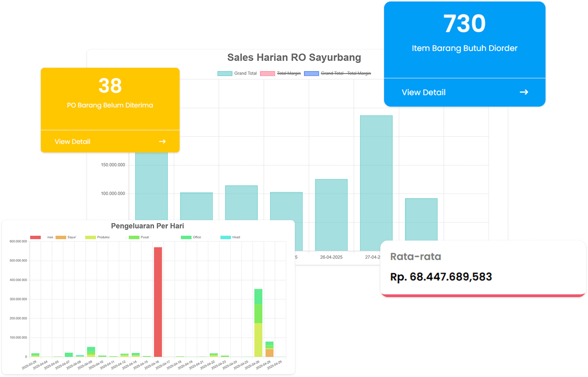Hide the Office series via legend
The image size is (588, 377).
[x=191, y=237]
